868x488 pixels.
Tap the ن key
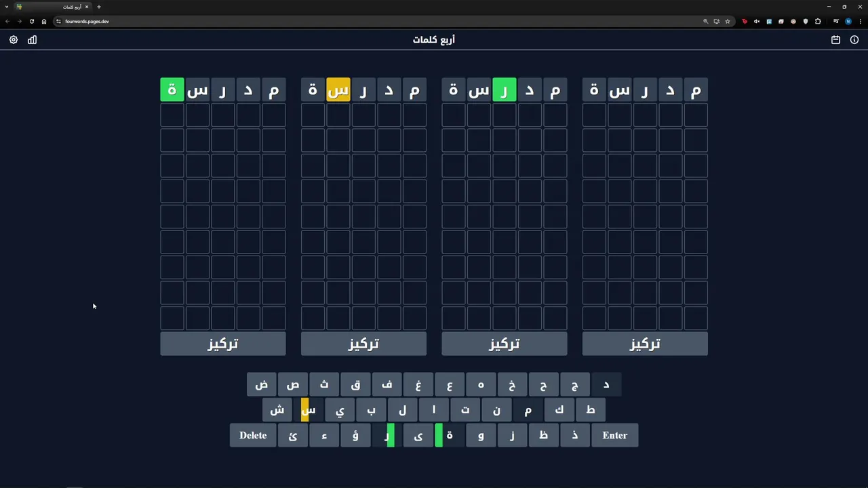(x=496, y=410)
